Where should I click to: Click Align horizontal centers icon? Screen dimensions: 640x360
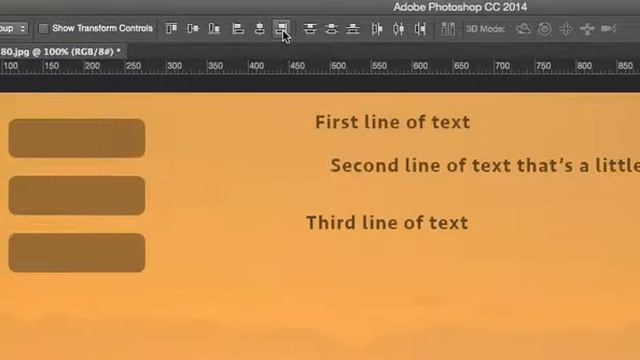pyautogui.click(x=260, y=29)
